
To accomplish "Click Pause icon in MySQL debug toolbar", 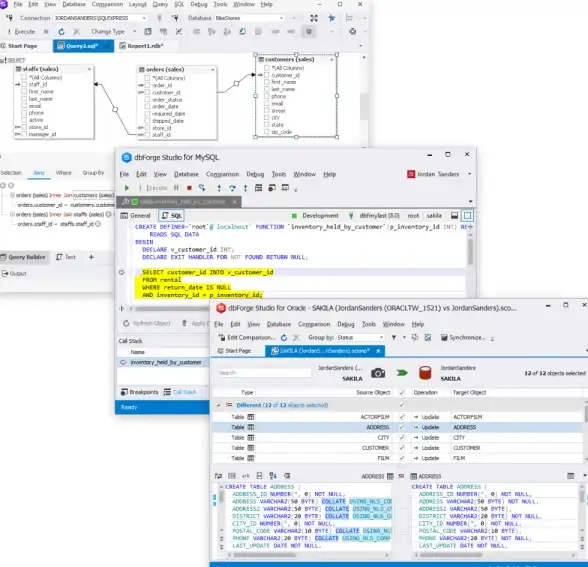I will 176,188.
